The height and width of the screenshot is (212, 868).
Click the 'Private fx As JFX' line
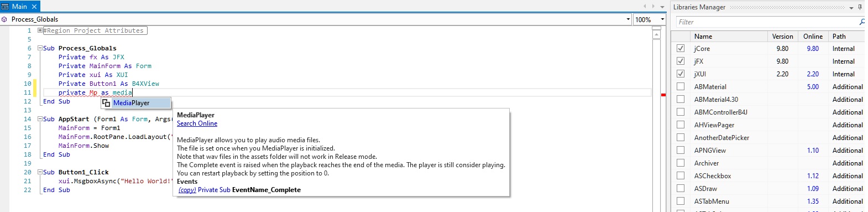91,57
